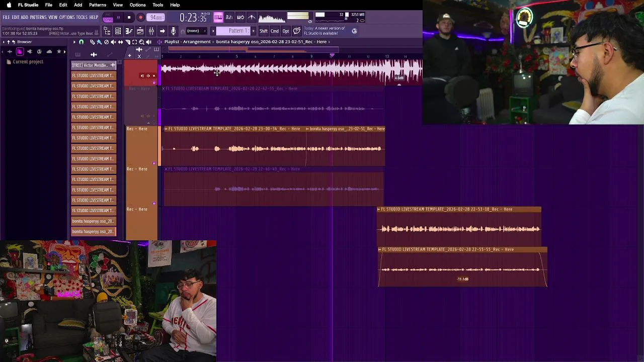
Task: Add a new pattern with plus button
Action: pyautogui.click(x=253, y=31)
